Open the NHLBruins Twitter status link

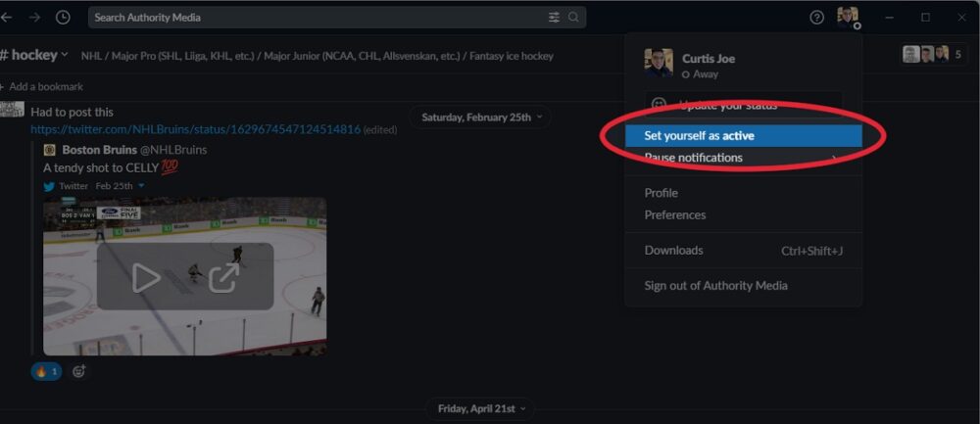click(x=195, y=129)
